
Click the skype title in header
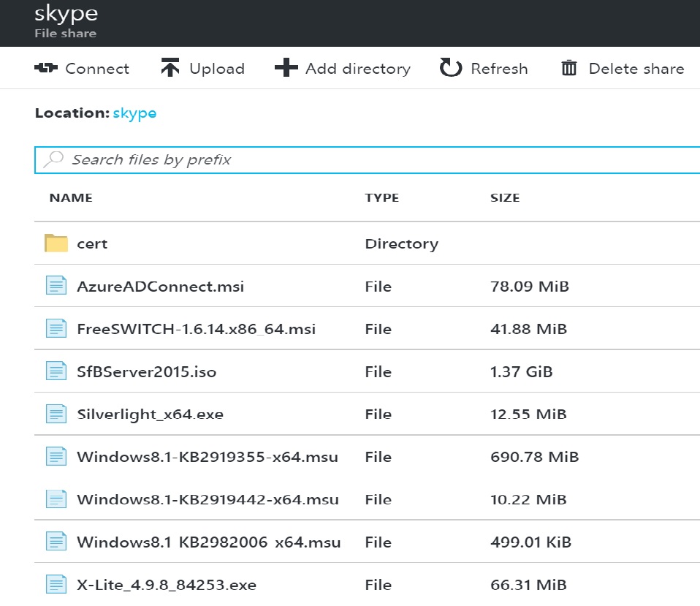click(x=66, y=14)
